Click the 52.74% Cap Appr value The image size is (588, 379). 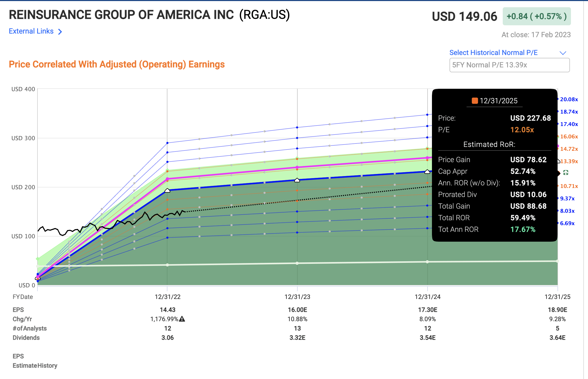click(523, 171)
